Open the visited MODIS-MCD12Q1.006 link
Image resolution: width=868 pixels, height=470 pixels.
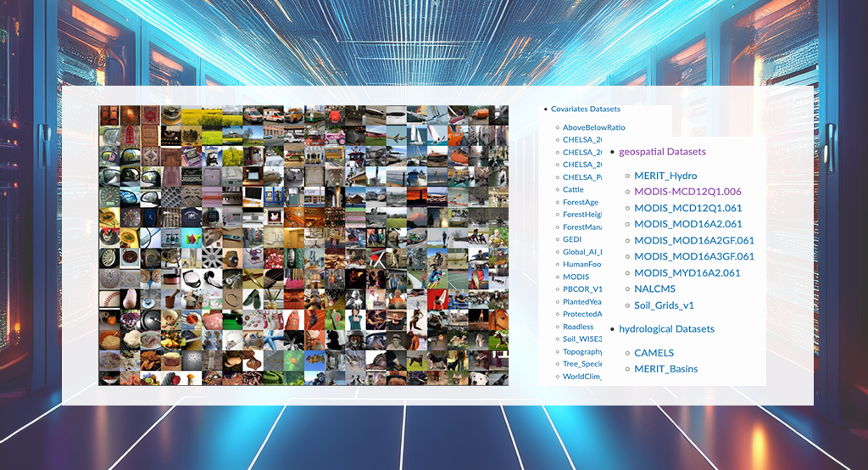click(x=687, y=192)
